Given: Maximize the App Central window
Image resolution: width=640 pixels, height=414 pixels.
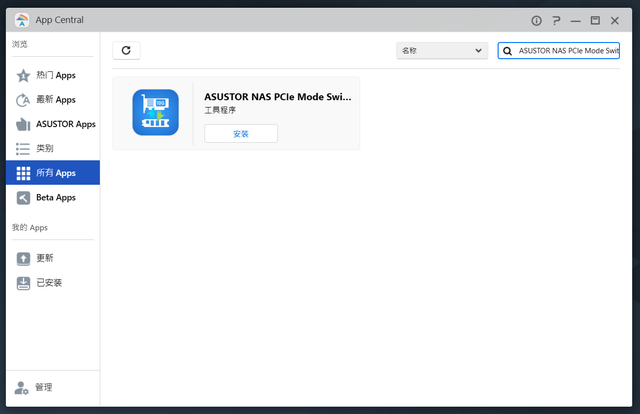Looking at the screenshot, I should pyautogui.click(x=595, y=20).
